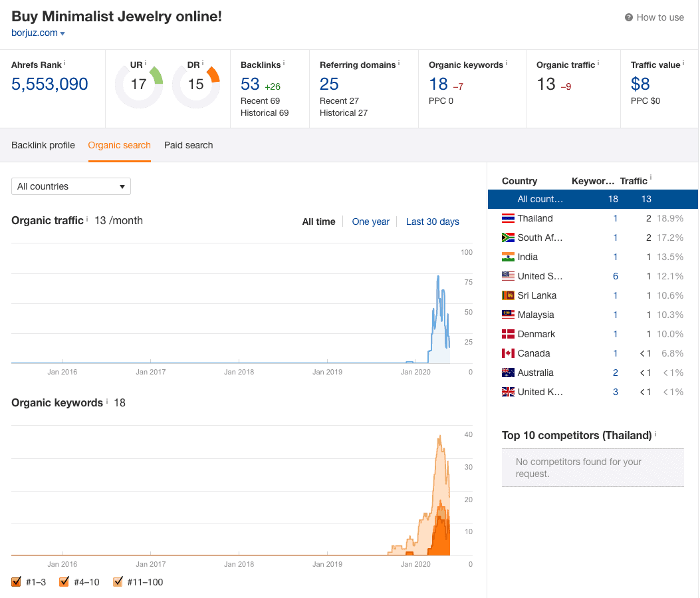The height and width of the screenshot is (598, 700).
Task: Open the Ahrefs Rank info tooltip icon
Action: (x=64, y=63)
